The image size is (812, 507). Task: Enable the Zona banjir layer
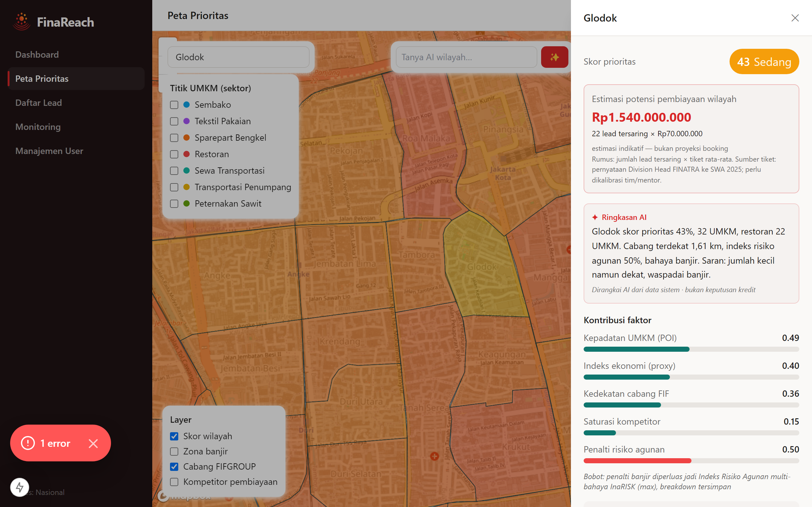[x=174, y=451]
